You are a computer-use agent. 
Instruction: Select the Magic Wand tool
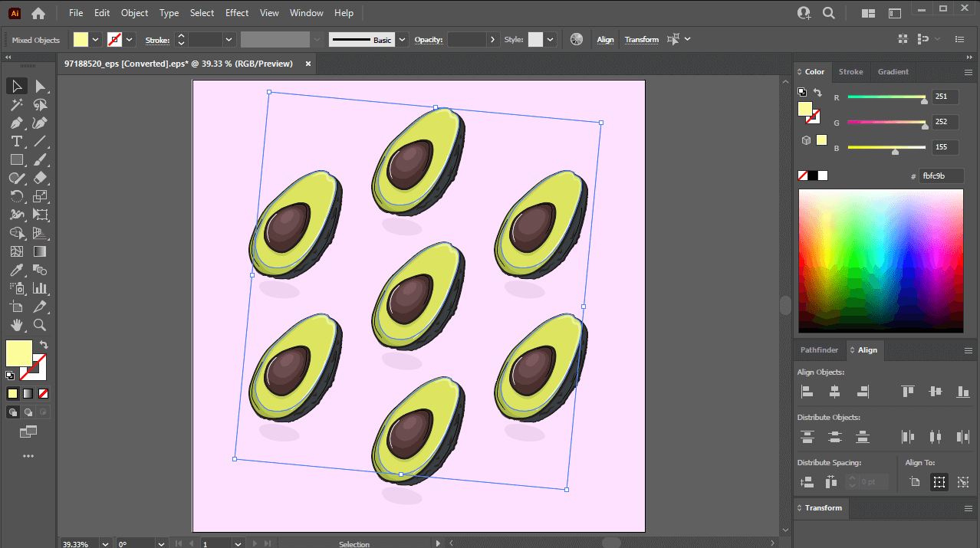[x=17, y=104]
